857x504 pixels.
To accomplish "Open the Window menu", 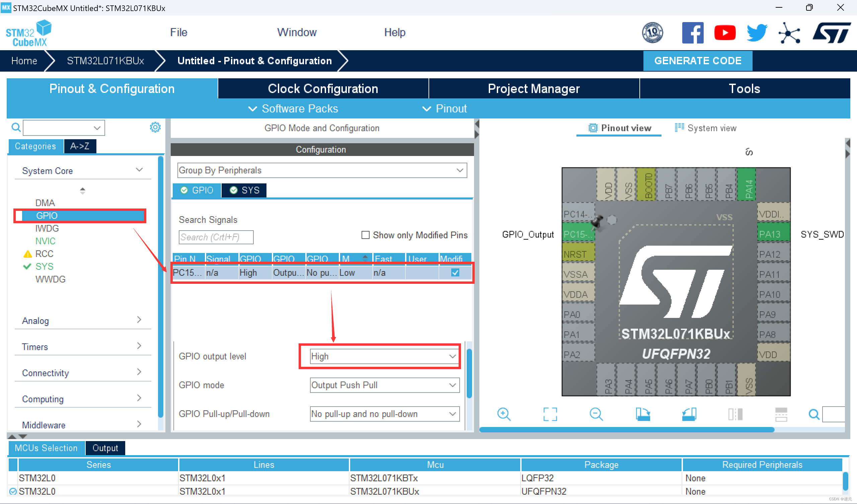I will [x=297, y=32].
